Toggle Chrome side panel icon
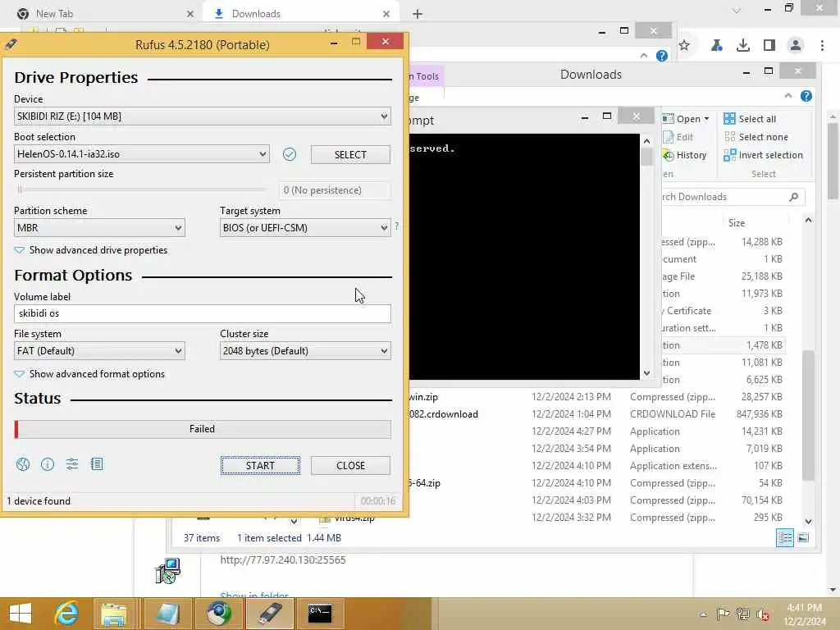The width and height of the screenshot is (840, 630). pyautogui.click(x=769, y=46)
